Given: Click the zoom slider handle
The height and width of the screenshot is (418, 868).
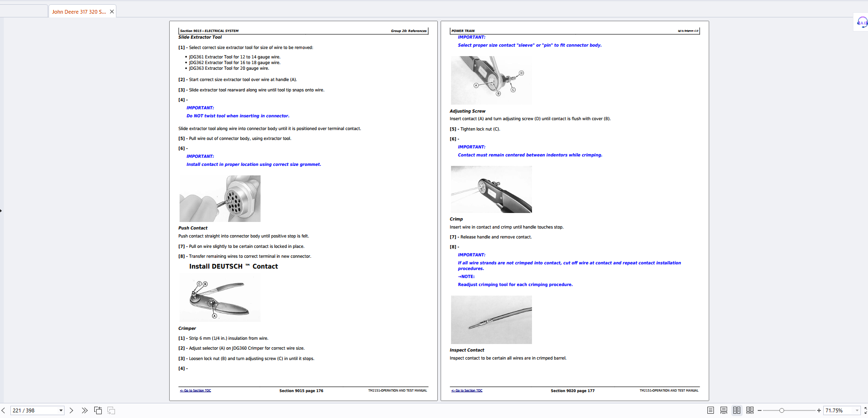Looking at the screenshot, I should tap(782, 410).
